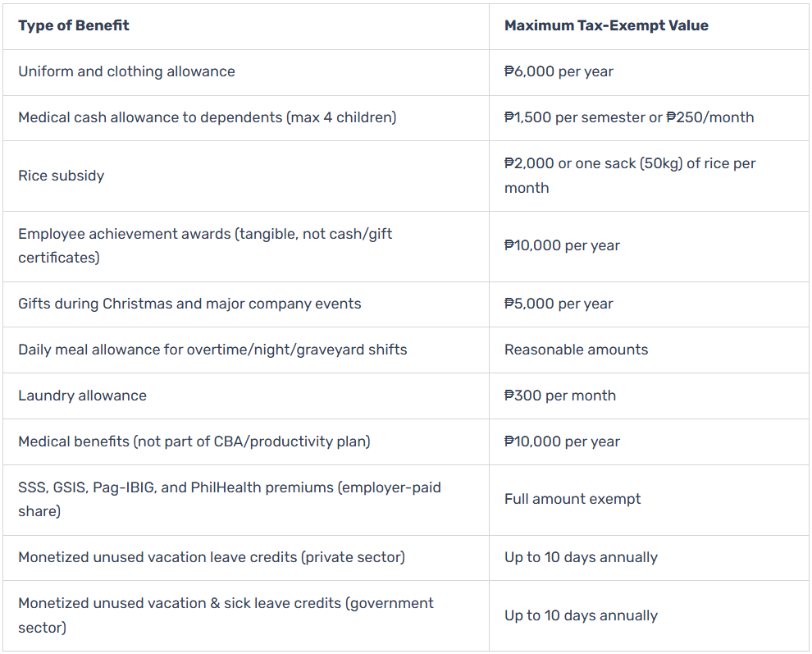This screenshot has height=654, width=812.
Task: Click the 'Type of Benefit' column header
Action: tap(74, 25)
